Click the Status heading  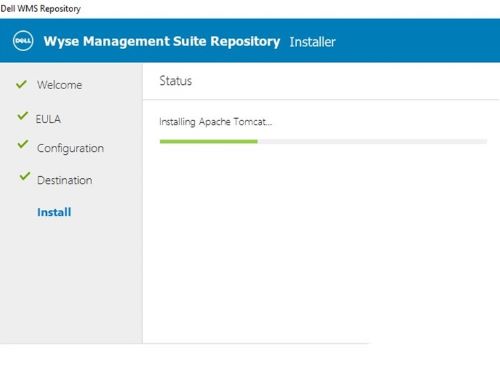click(x=176, y=81)
